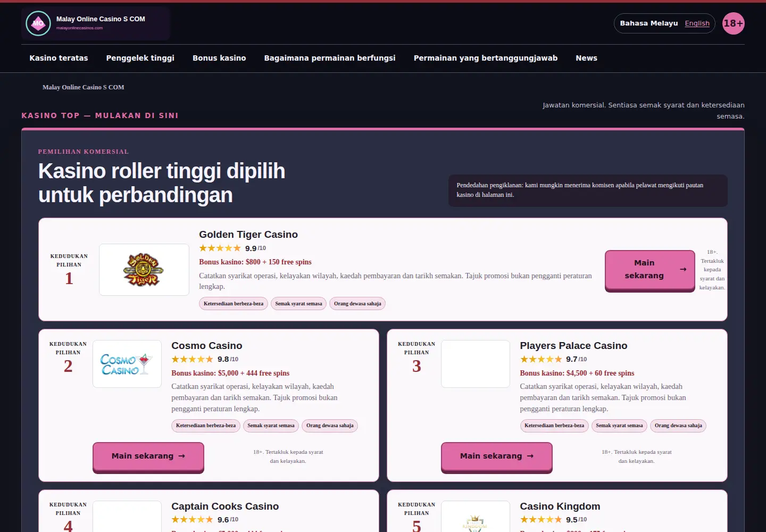Open the Players Palace Casino title
The image size is (766, 532).
pos(573,346)
